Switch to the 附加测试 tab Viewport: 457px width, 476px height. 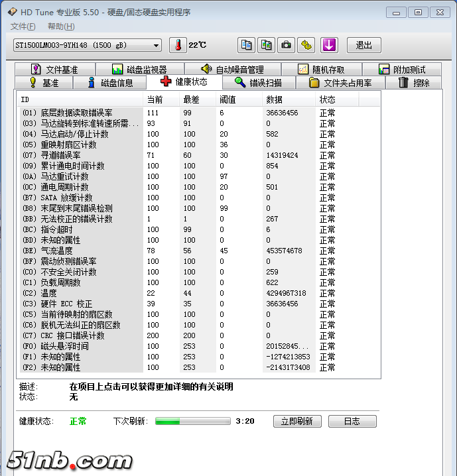click(402, 69)
